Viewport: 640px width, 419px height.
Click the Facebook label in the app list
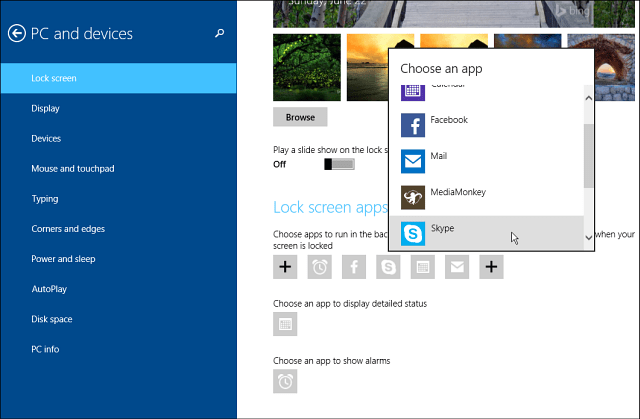tap(449, 120)
